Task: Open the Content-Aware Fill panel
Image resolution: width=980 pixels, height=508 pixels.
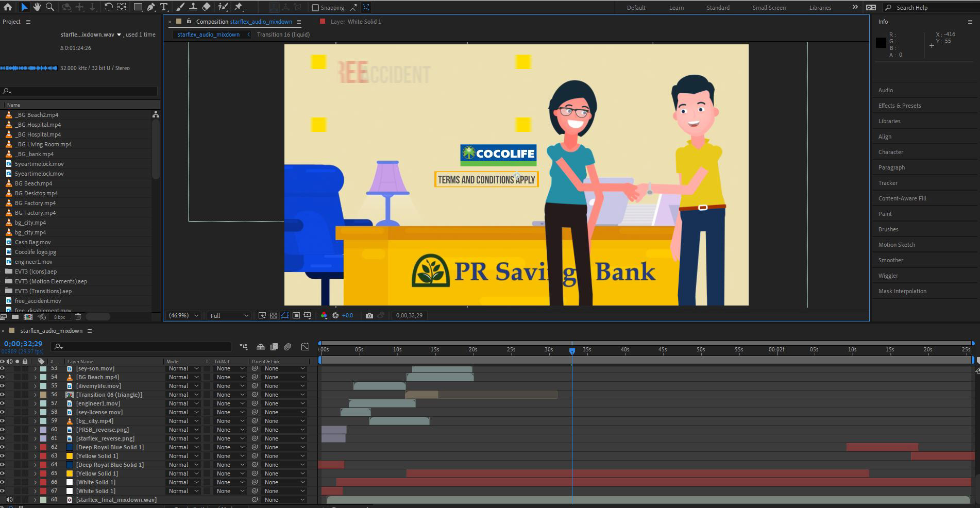Action: coord(902,198)
